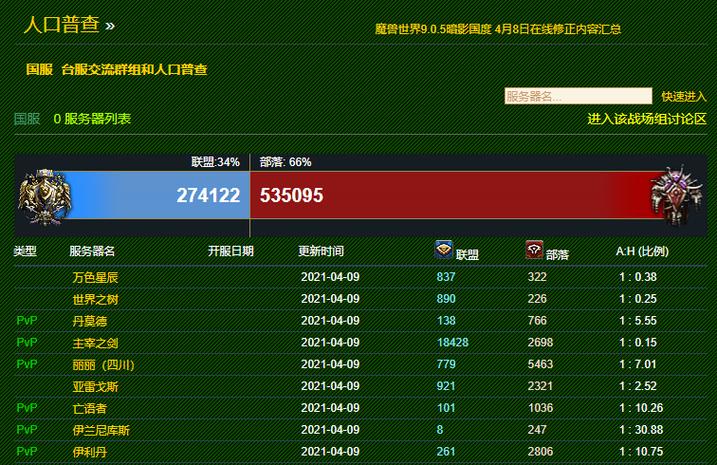Sort by A:H (比例) column header
717x465 pixels.
point(642,251)
